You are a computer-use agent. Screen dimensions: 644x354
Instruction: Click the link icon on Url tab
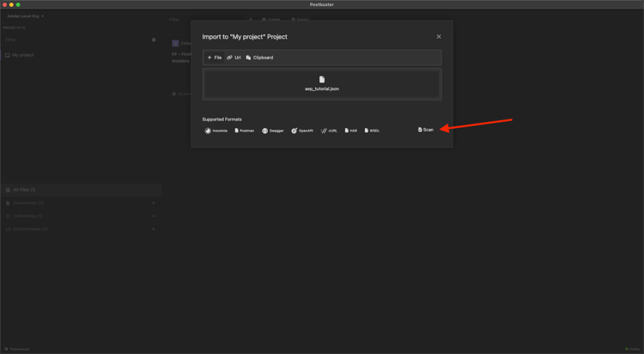pos(229,58)
